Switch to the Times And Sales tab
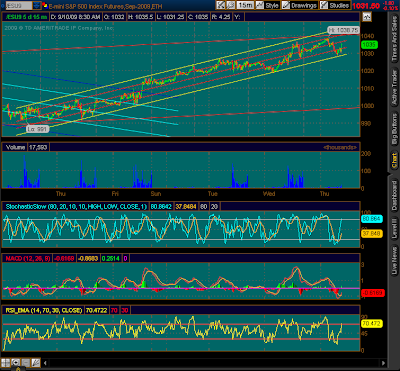 coord(395,39)
